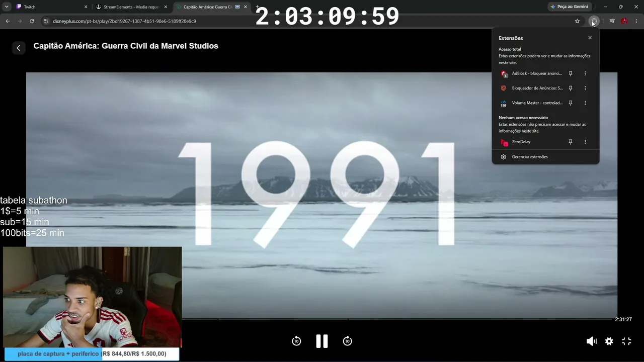644x362 pixels.
Task: Go back from the Disney+ player
Action: point(19,48)
